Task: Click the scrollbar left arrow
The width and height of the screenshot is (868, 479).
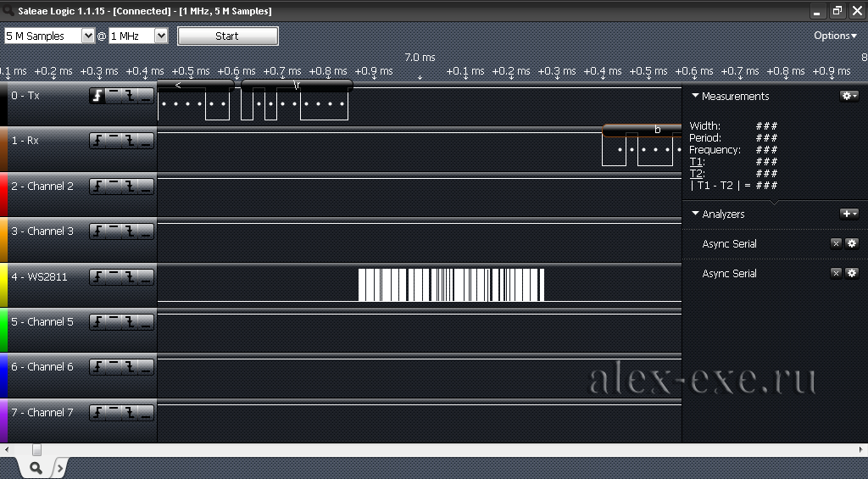Action: coord(6,449)
